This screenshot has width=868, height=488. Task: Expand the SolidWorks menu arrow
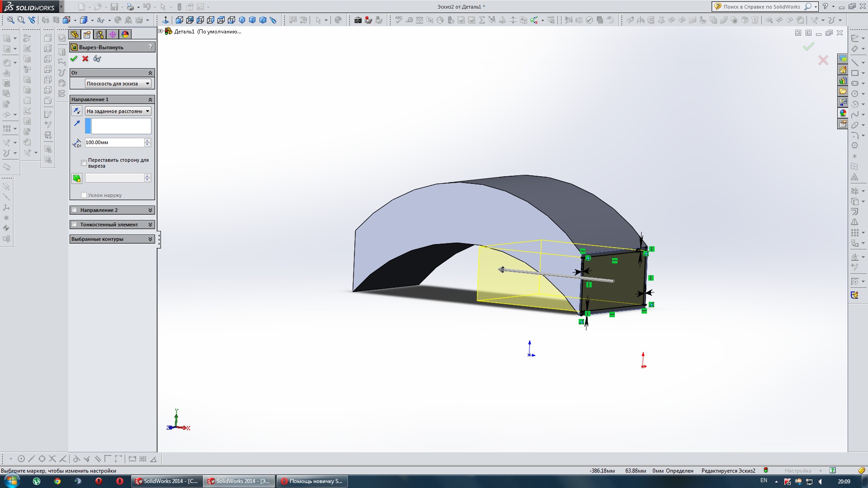click(x=61, y=7)
